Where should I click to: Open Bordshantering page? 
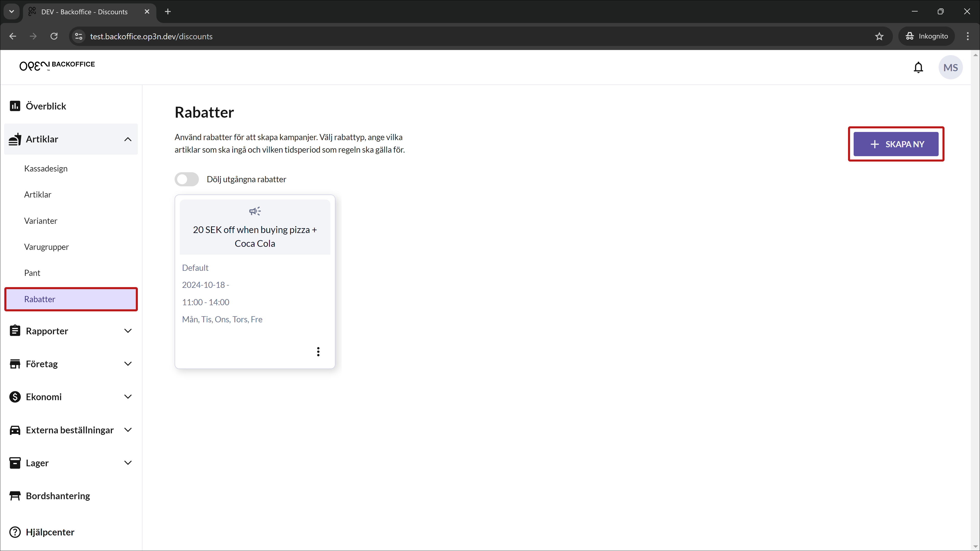[x=71, y=496]
